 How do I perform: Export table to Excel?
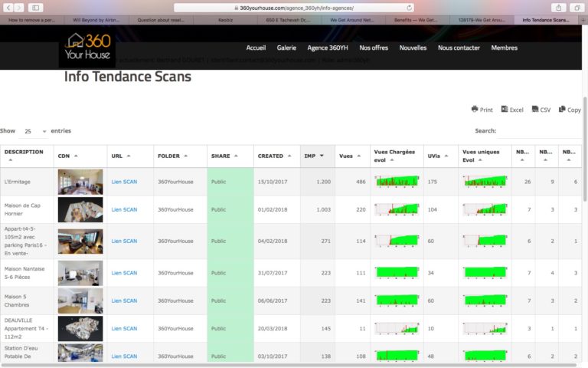(512, 110)
